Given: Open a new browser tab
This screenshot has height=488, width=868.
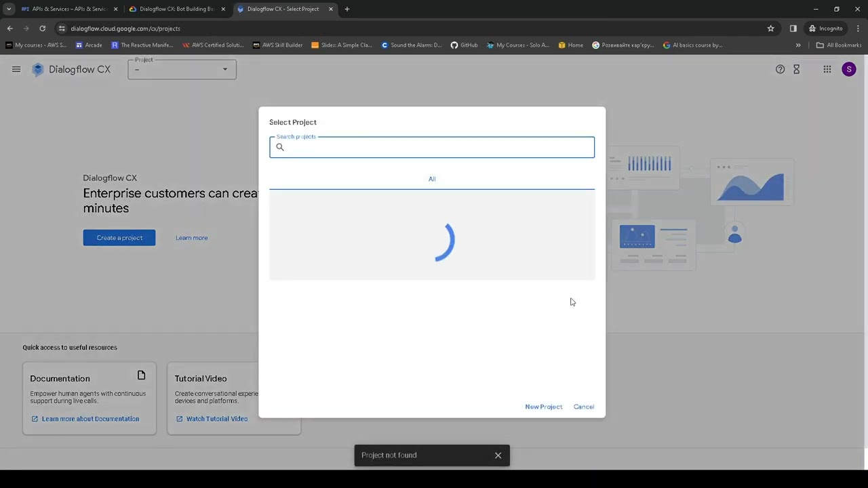Looking at the screenshot, I should [347, 9].
